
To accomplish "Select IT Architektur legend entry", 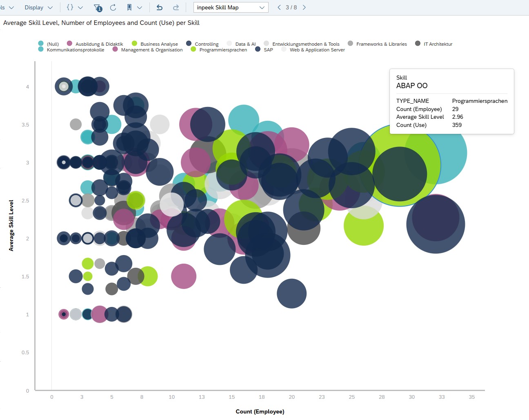I will tap(433, 44).
